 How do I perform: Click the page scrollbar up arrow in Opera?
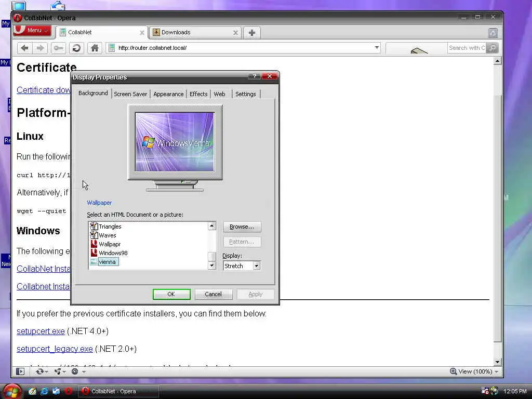pyautogui.click(x=497, y=61)
